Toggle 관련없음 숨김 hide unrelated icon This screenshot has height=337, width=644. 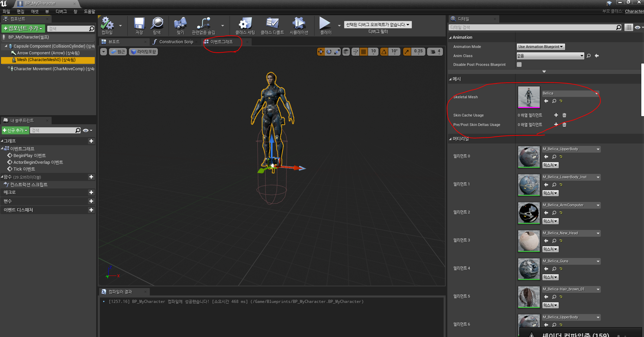(203, 25)
